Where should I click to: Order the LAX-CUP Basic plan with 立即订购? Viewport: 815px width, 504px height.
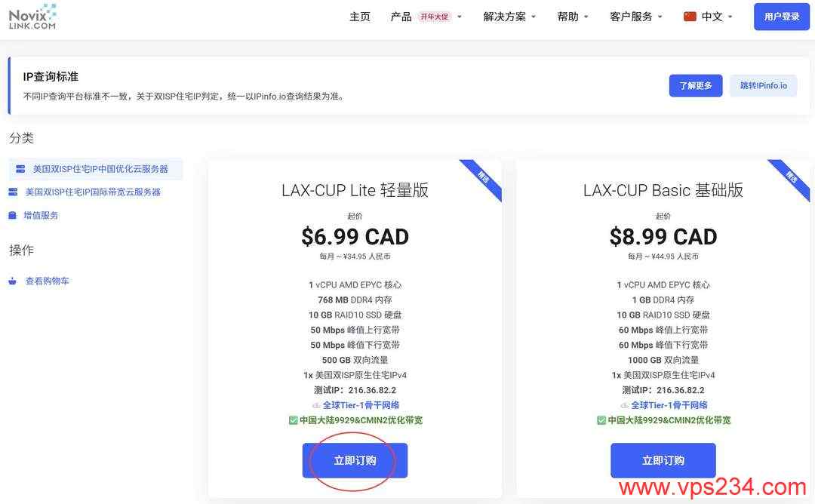tap(663, 460)
